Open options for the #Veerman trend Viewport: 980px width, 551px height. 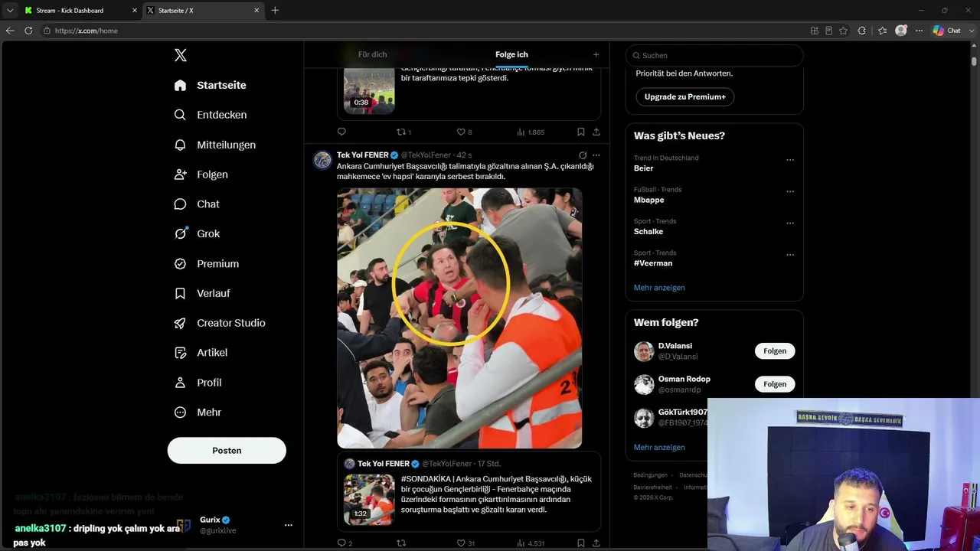point(790,255)
